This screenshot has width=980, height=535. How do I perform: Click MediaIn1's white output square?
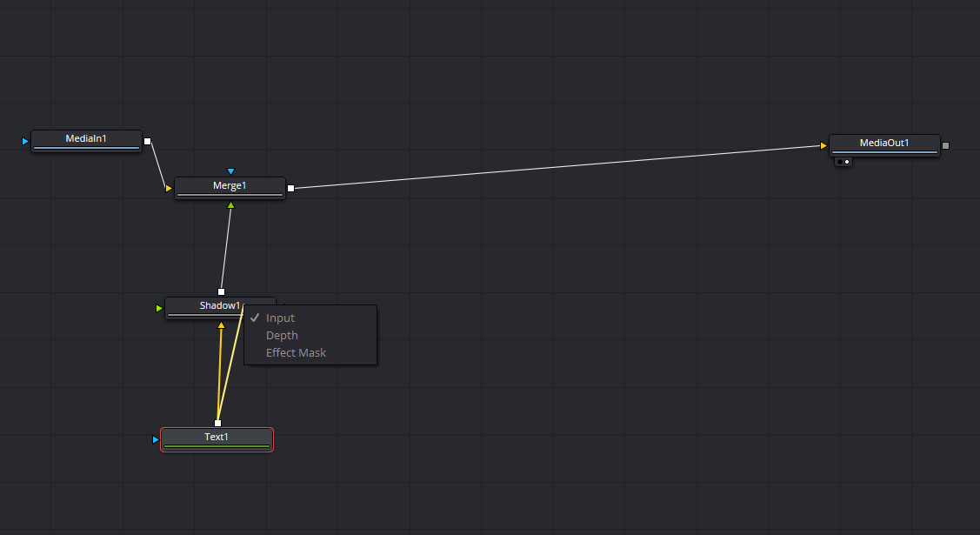[148, 141]
